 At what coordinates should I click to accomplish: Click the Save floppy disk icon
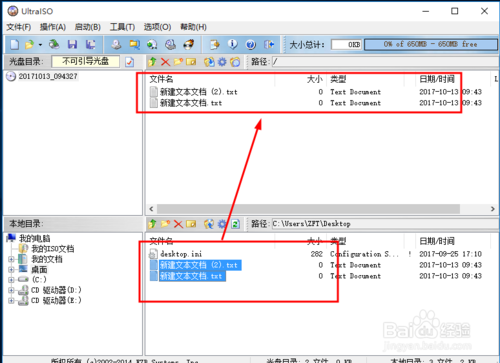[x=72, y=44]
